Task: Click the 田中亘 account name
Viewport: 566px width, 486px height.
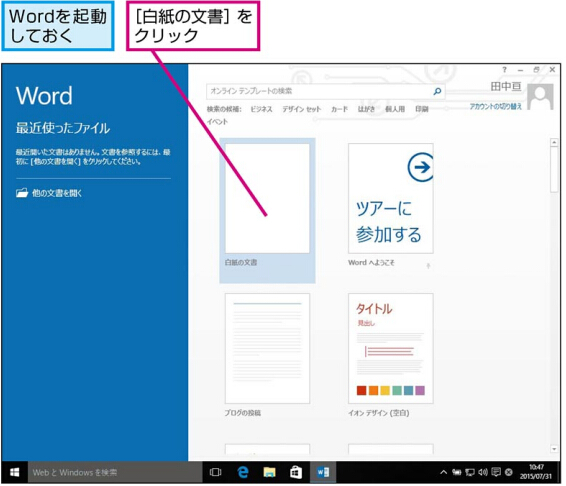Action: click(x=506, y=87)
